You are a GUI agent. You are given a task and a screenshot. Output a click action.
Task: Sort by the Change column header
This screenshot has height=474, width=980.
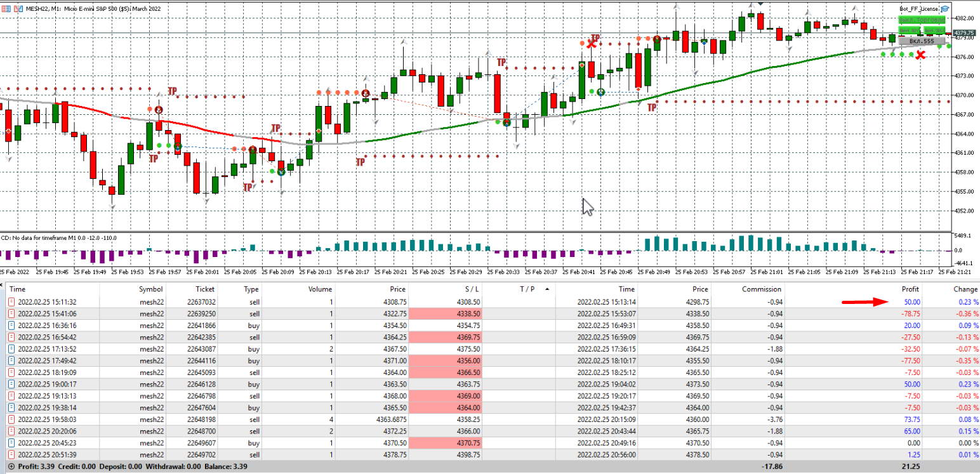point(966,289)
